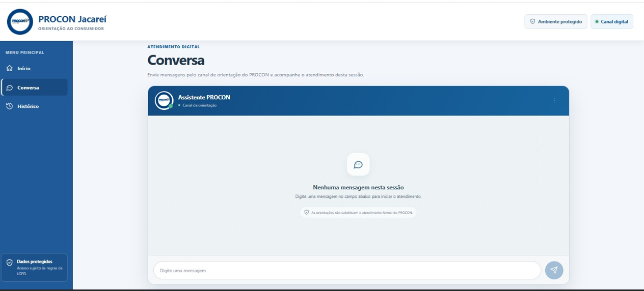Viewport: 644px width, 291px height.
Task: Click the Conversa page heading
Action: tap(176, 60)
